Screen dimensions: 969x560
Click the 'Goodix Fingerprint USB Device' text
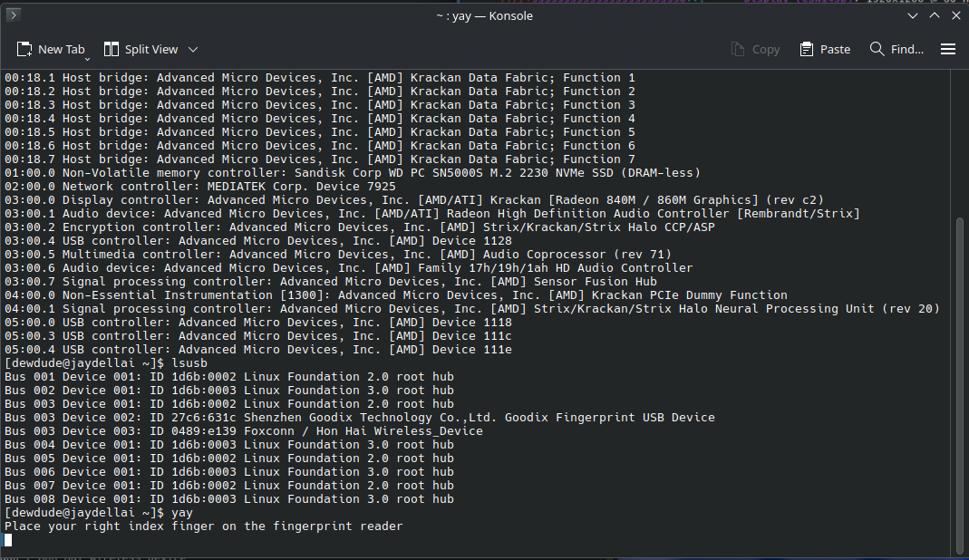[609, 417]
